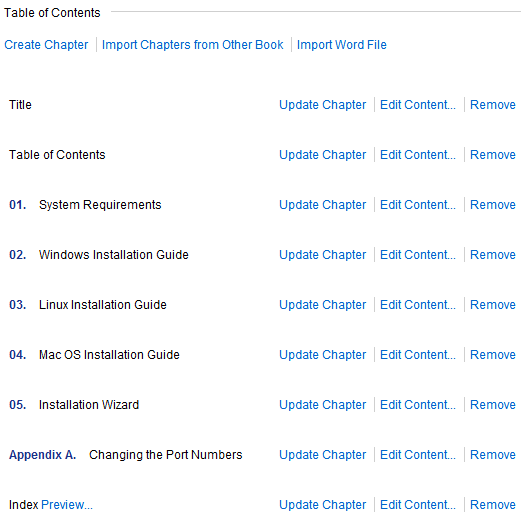This screenshot has width=532, height=518.
Task: Open Import Chapters from Other Book
Action: click(192, 45)
